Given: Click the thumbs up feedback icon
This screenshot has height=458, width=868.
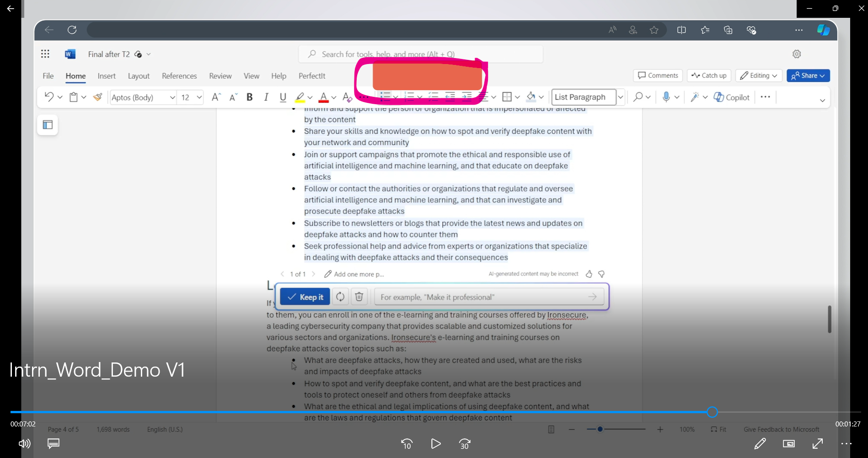Looking at the screenshot, I should (x=589, y=274).
